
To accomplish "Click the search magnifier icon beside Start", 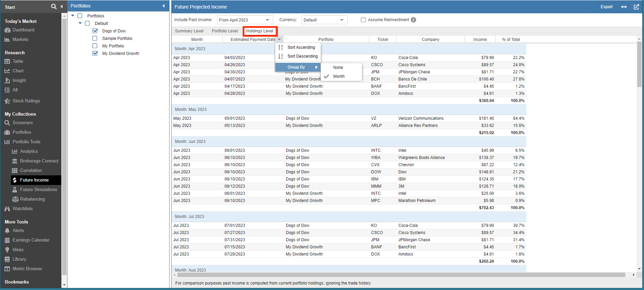I will click(54, 6).
